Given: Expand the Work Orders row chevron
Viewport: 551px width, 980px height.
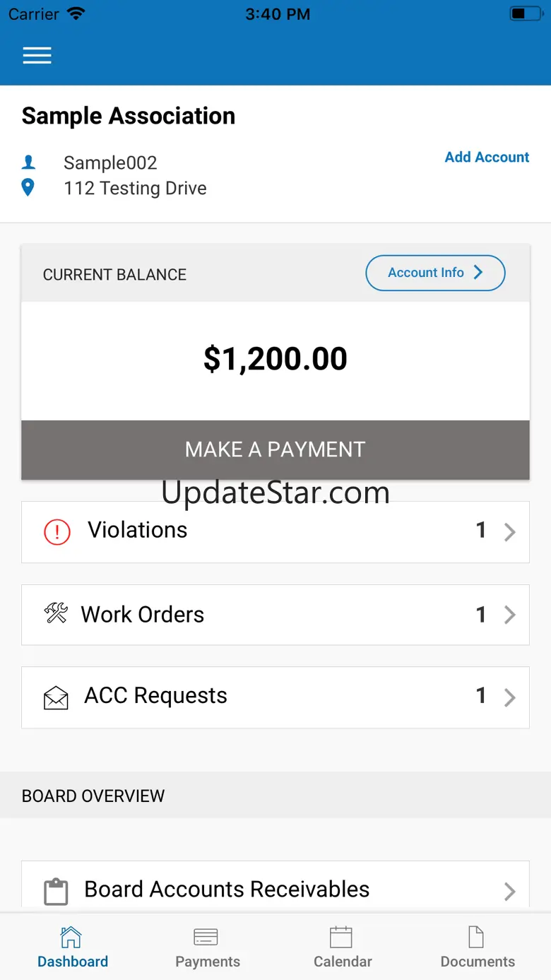Looking at the screenshot, I should tap(509, 615).
